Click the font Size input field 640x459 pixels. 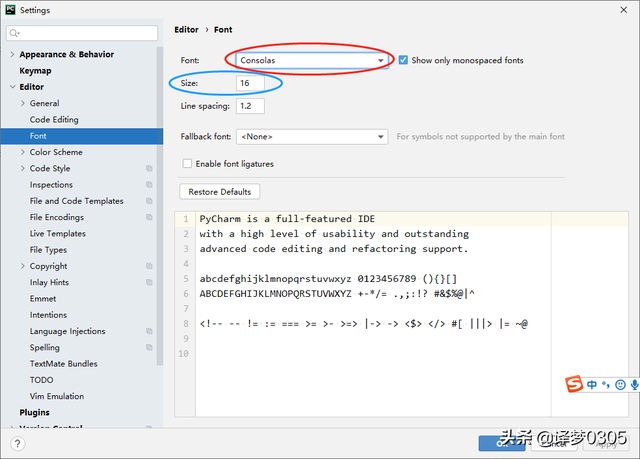point(250,83)
